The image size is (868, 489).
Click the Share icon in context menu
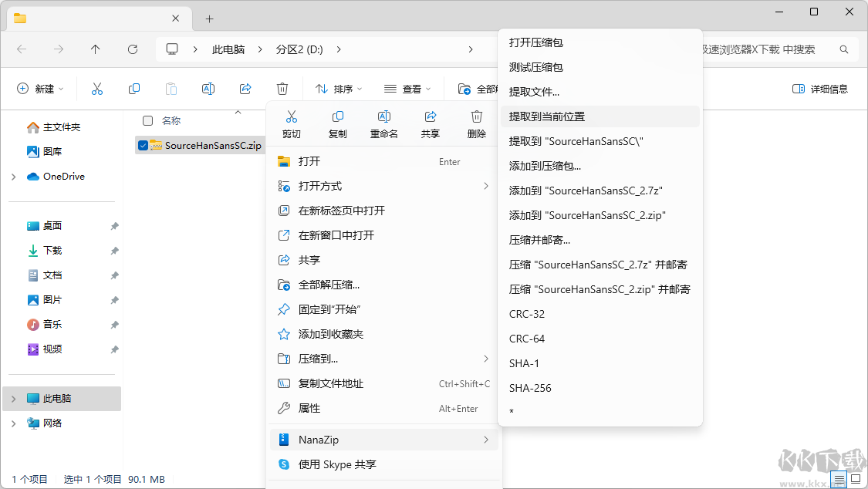pyautogui.click(x=431, y=117)
